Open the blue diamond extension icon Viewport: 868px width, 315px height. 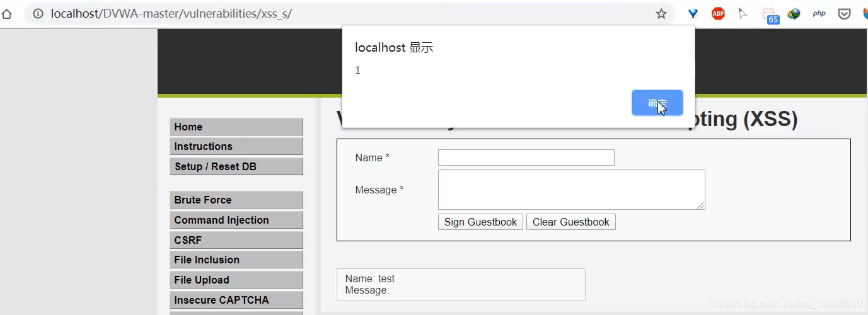[693, 13]
